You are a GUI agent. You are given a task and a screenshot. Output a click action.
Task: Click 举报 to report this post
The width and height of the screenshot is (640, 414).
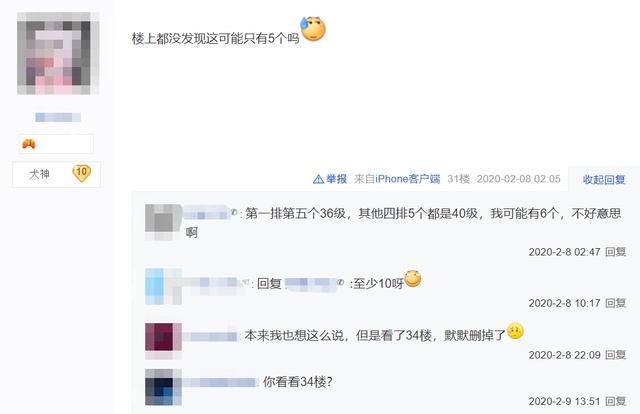336,179
